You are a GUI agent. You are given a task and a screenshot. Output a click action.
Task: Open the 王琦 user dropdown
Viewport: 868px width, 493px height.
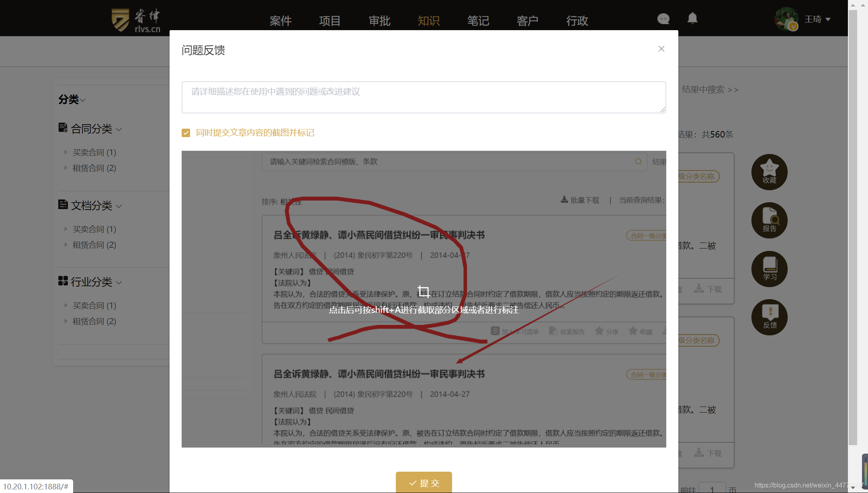pyautogui.click(x=818, y=19)
